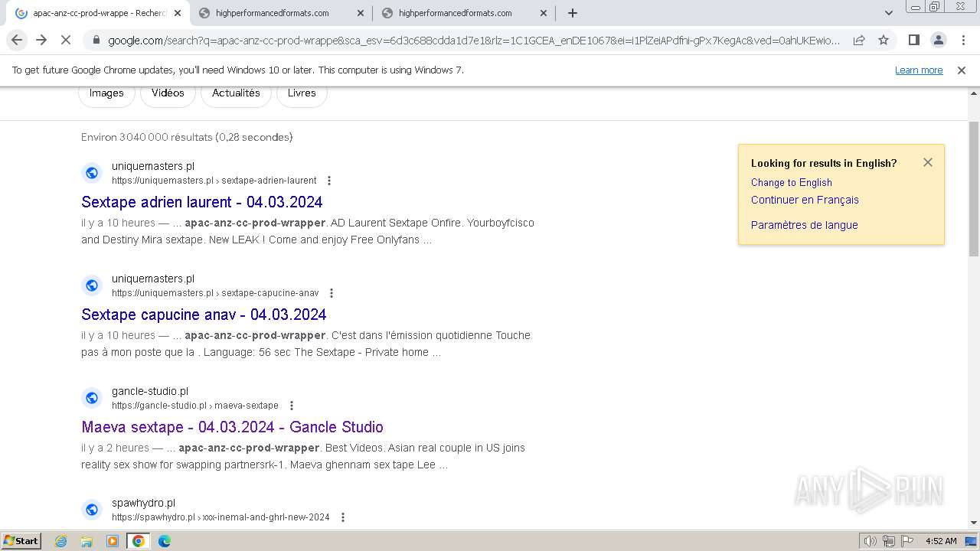Open more options for the capucine-anav result

[x=332, y=293]
